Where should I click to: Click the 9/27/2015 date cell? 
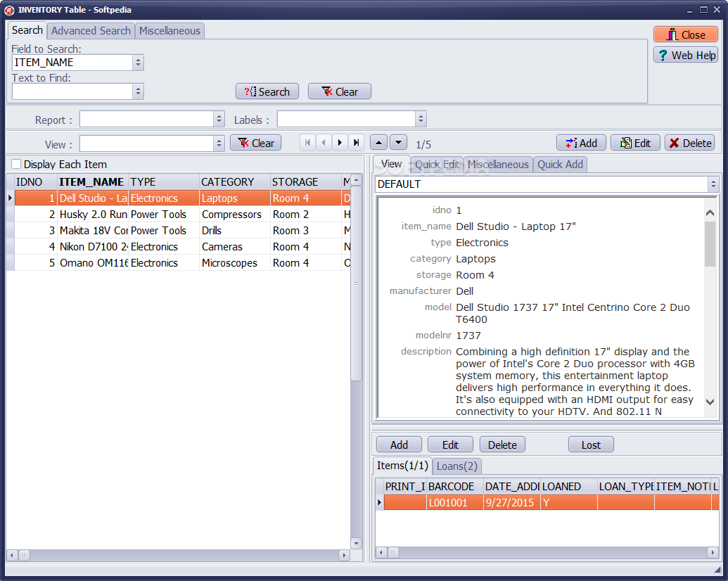coord(511,502)
